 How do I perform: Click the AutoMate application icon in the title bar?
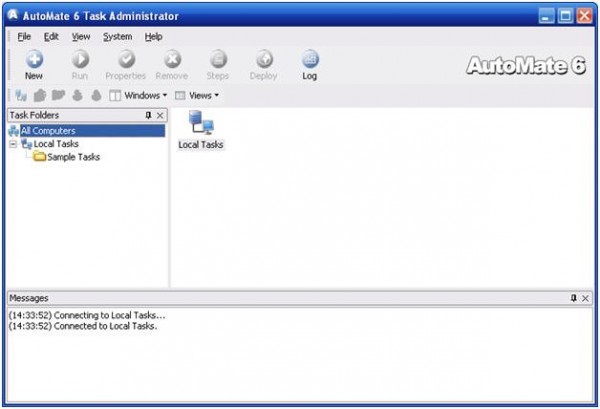[13, 15]
